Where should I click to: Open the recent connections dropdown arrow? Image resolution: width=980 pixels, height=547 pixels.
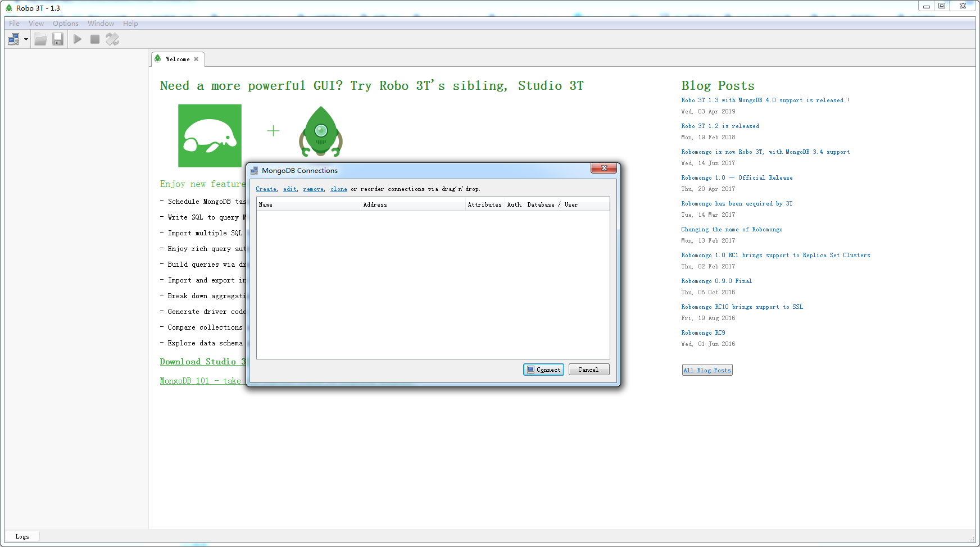pos(25,40)
